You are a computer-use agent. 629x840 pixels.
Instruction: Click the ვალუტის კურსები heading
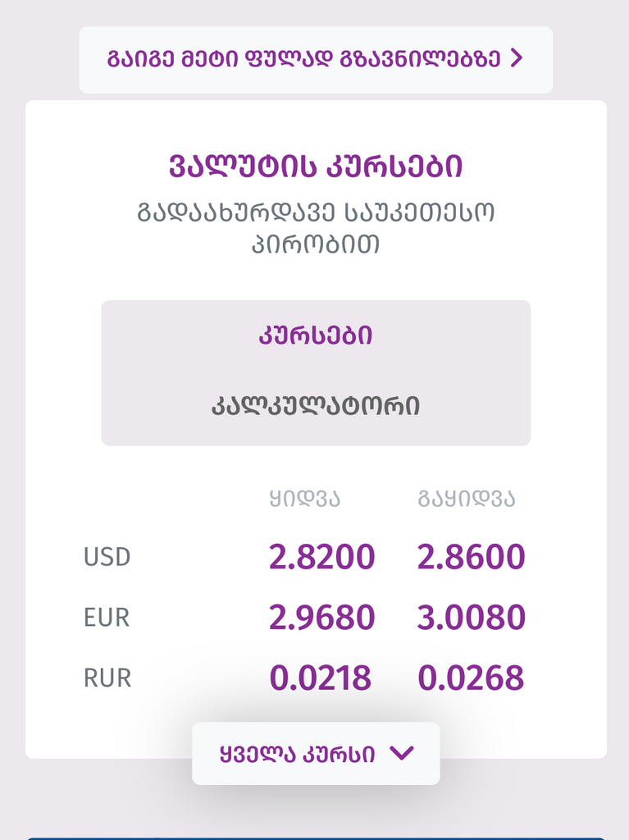[316, 167]
